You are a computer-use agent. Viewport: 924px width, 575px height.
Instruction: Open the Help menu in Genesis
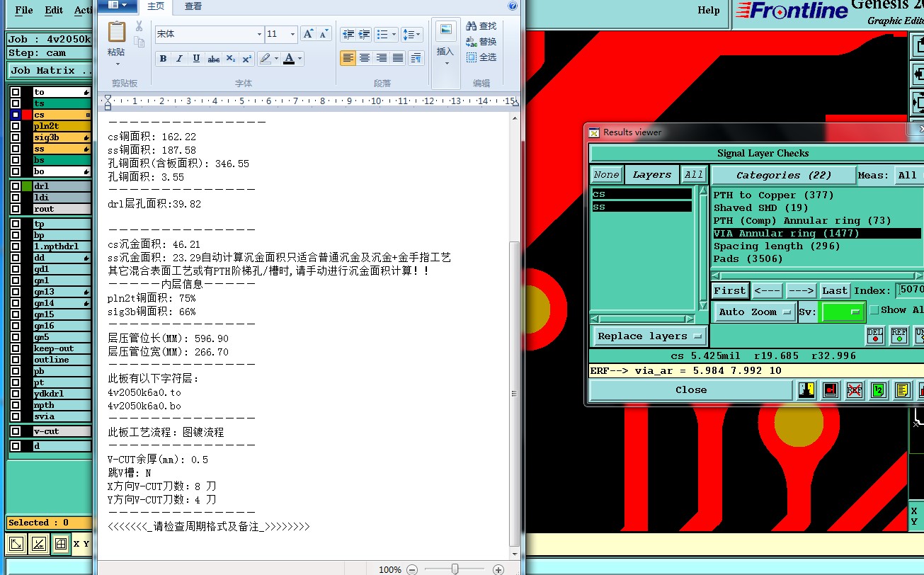[x=709, y=10]
